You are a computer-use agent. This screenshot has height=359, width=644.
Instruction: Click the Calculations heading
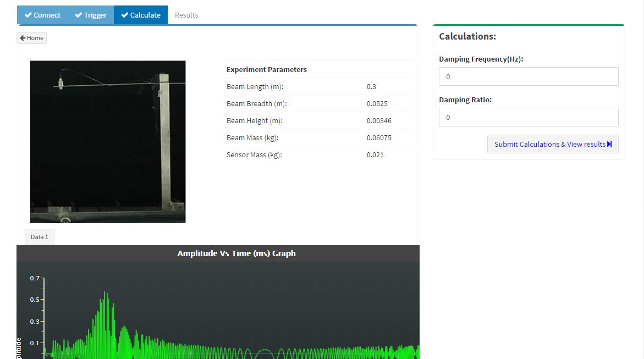pyautogui.click(x=467, y=36)
